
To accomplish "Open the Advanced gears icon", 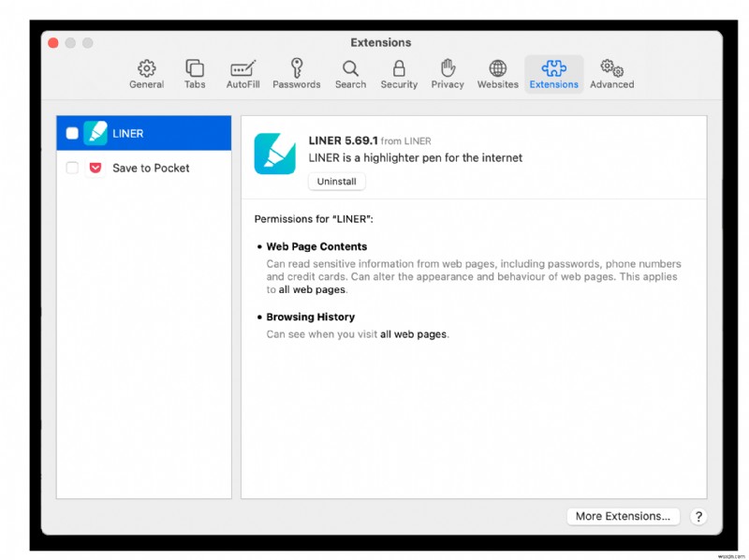I will coord(612,68).
